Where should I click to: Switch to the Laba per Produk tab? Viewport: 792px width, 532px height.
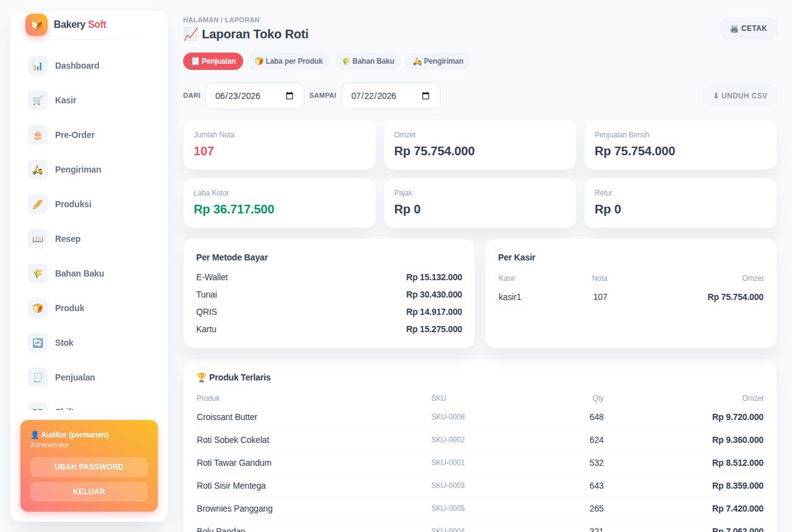click(x=289, y=61)
